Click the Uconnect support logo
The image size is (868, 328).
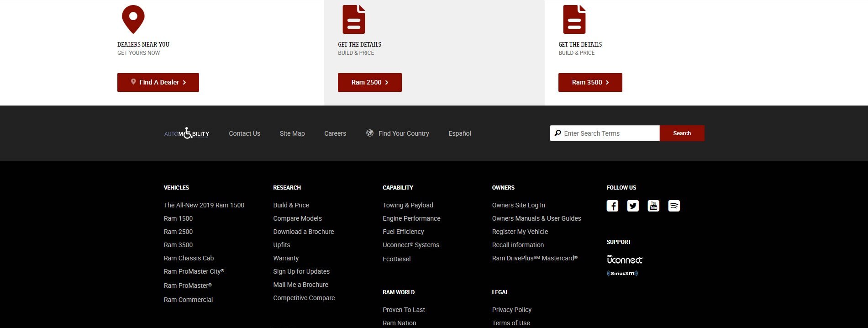(624, 259)
